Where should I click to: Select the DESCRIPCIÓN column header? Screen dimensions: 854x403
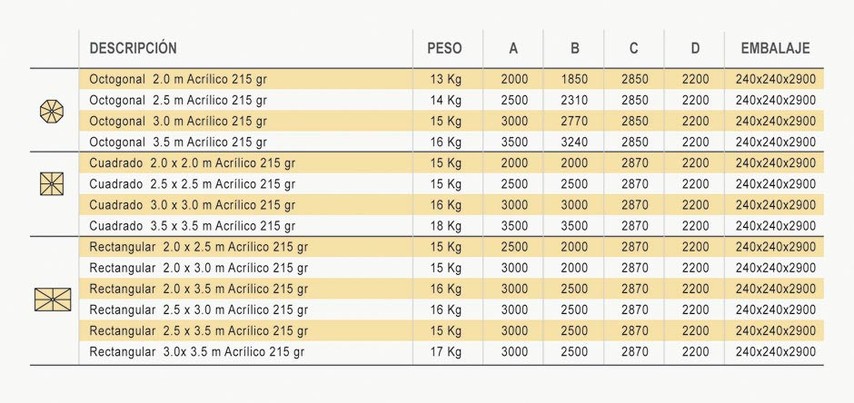tap(133, 48)
